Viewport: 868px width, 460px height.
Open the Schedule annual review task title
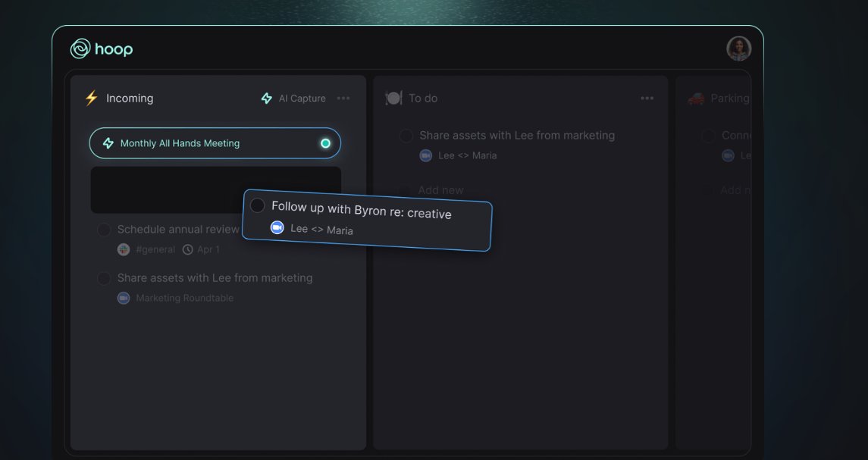178,229
